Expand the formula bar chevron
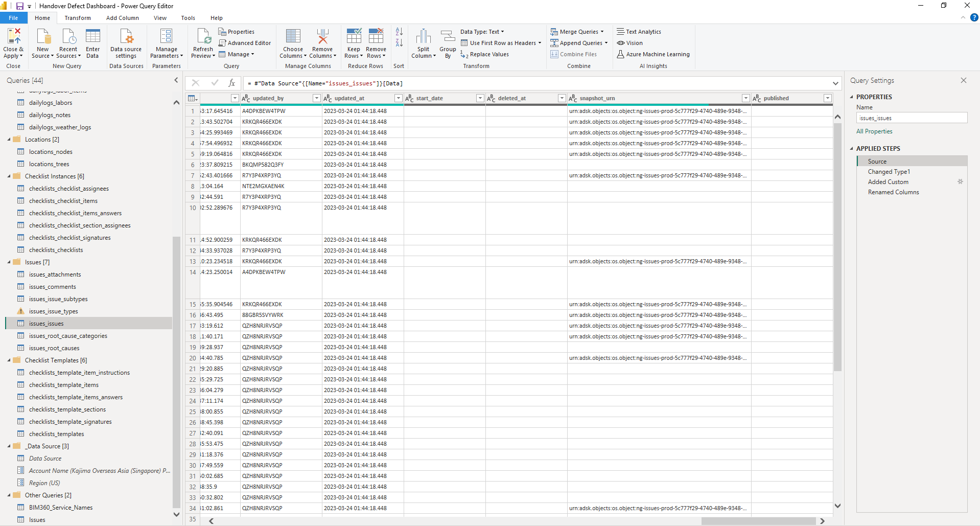This screenshot has height=526, width=980. (835, 83)
